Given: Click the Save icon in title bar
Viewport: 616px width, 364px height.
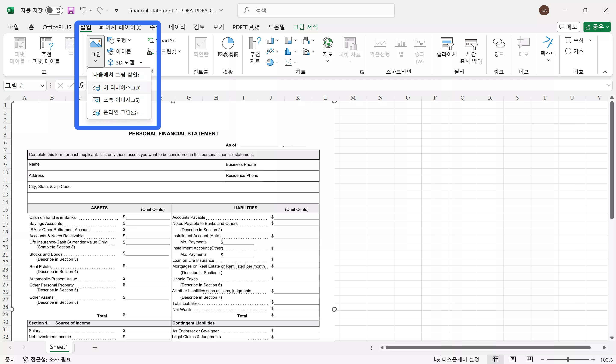Looking at the screenshot, I should coord(71,10).
